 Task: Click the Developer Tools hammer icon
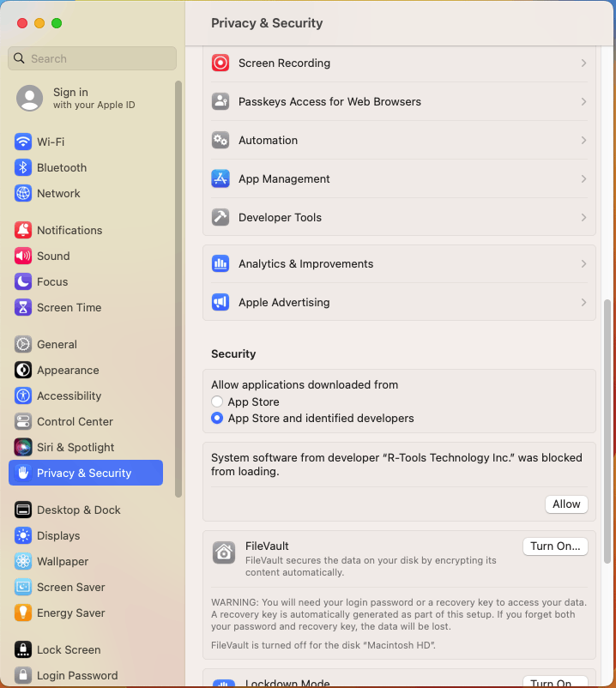pyautogui.click(x=220, y=218)
